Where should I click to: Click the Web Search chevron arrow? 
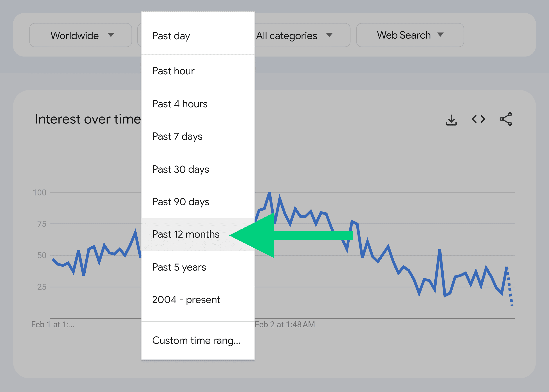pyautogui.click(x=441, y=35)
